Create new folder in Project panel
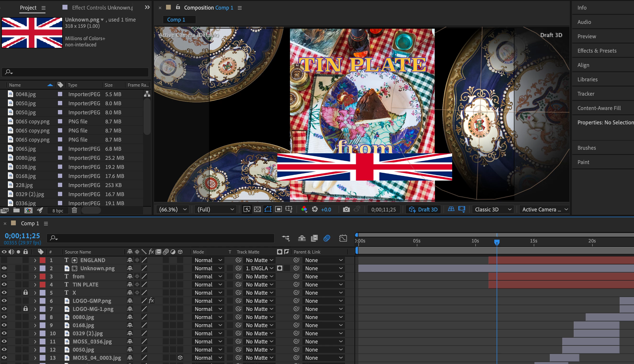634x364 pixels. 17,210
